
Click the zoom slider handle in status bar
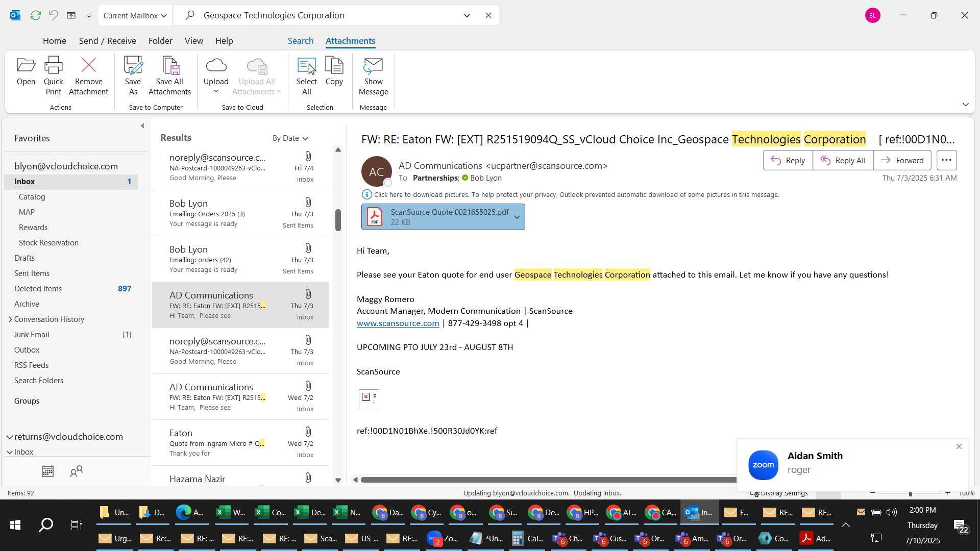click(910, 493)
